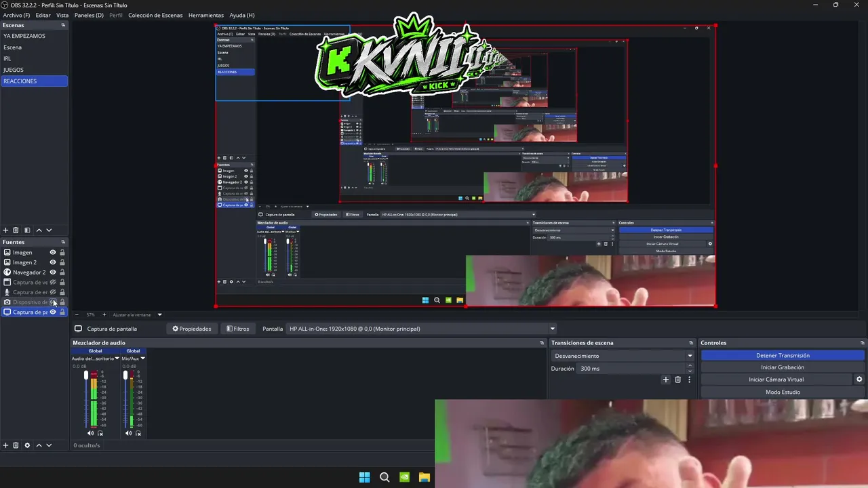Add a new source in Fuentes panel
868x488 pixels.
click(6, 445)
